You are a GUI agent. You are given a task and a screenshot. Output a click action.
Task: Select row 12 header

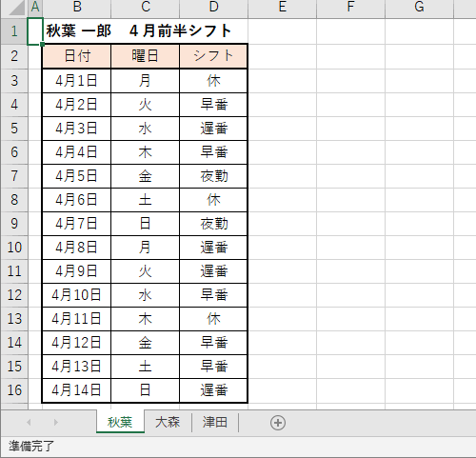coord(14,295)
